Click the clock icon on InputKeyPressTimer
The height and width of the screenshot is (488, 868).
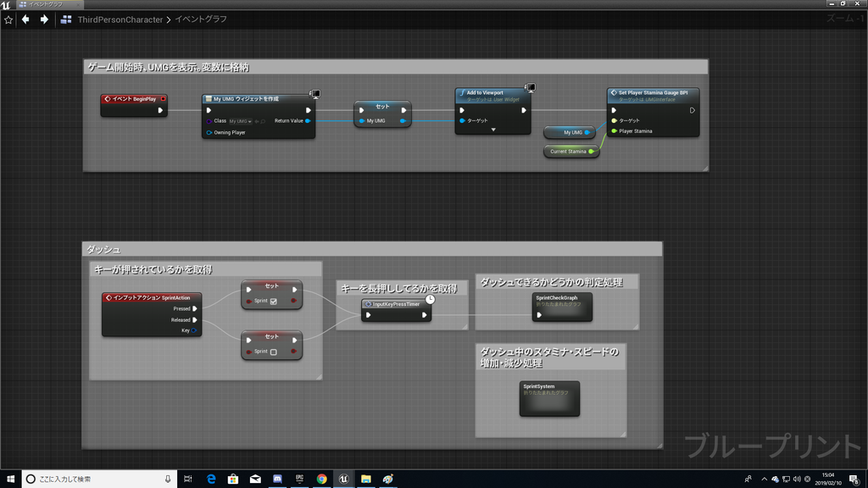(x=430, y=299)
